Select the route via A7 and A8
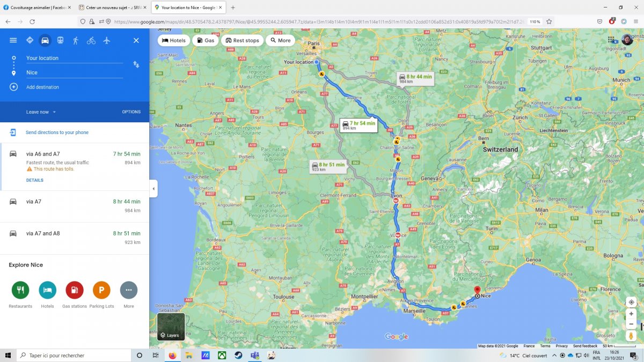The height and width of the screenshot is (362, 644). point(75,238)
